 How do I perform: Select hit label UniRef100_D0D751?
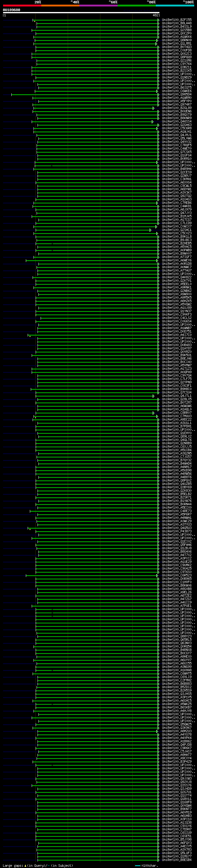[176, 332]
